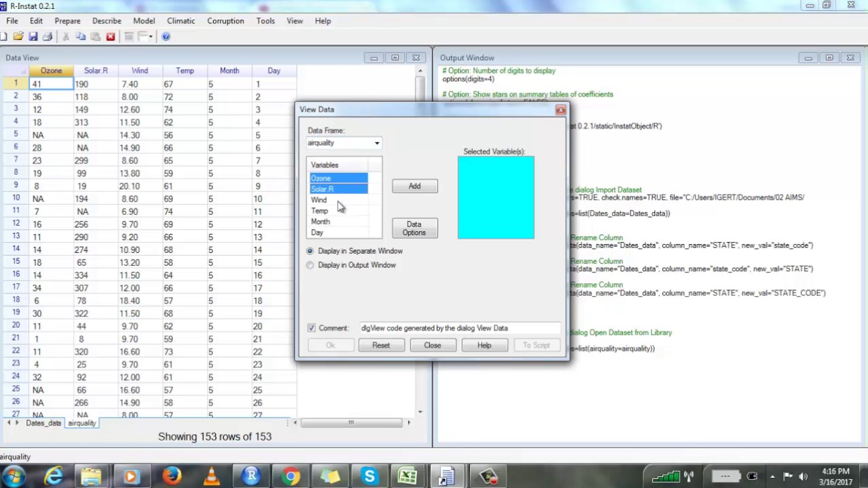868x488 pixels.
Task: Click the Solar.R column header
Action: tap(96, 70)
